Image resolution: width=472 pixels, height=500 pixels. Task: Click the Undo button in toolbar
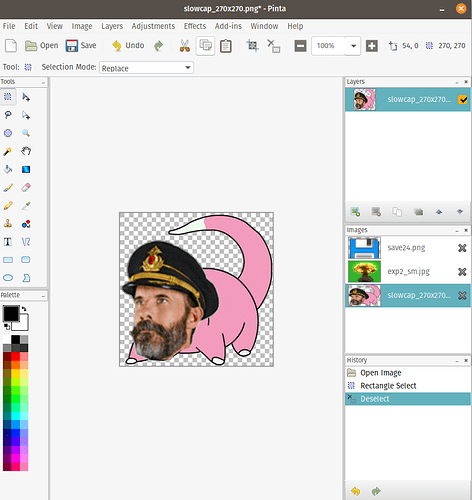point(128,46)
